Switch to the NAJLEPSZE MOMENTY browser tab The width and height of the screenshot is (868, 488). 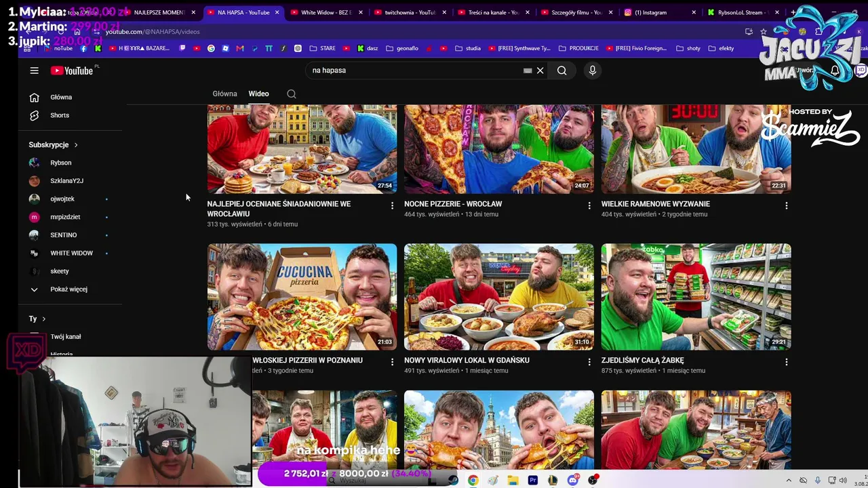tap(159, 12)
